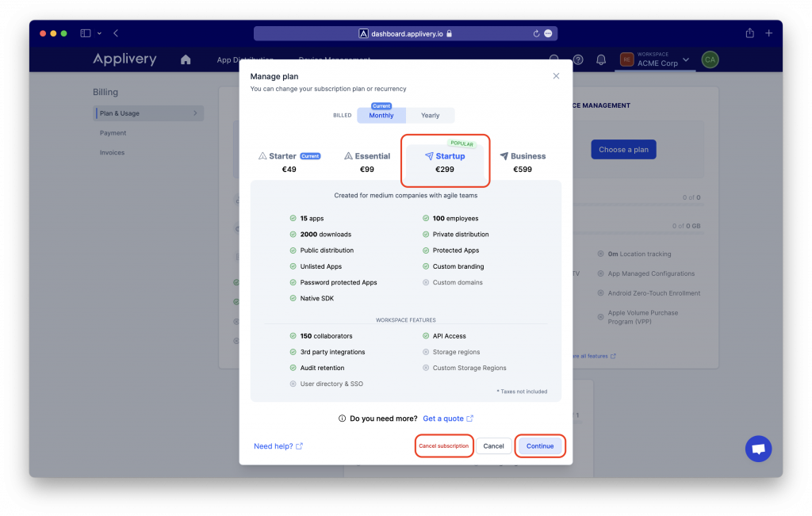Click the Cancel button
The width and height of the screenshot is (812, 516).
coord(493,446)
